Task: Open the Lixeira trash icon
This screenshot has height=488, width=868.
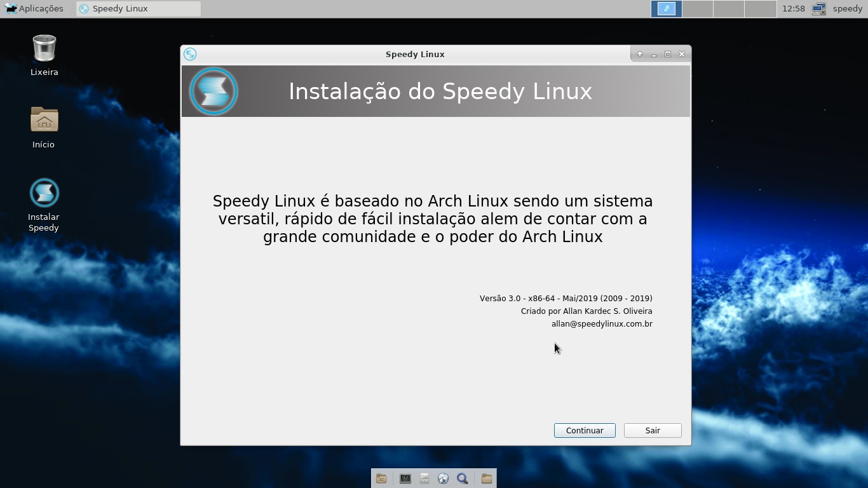Action: (44, 55)
